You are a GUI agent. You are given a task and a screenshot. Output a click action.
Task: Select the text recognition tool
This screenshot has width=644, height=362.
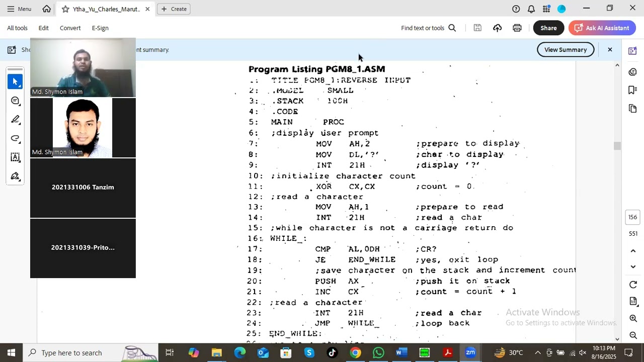click(x=15, y=157)
